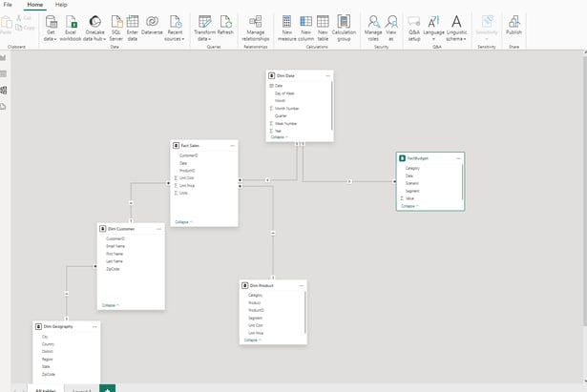Click the FactBudget card's field scrollbar
Screen dimensions: 587x392
[462, 182]
